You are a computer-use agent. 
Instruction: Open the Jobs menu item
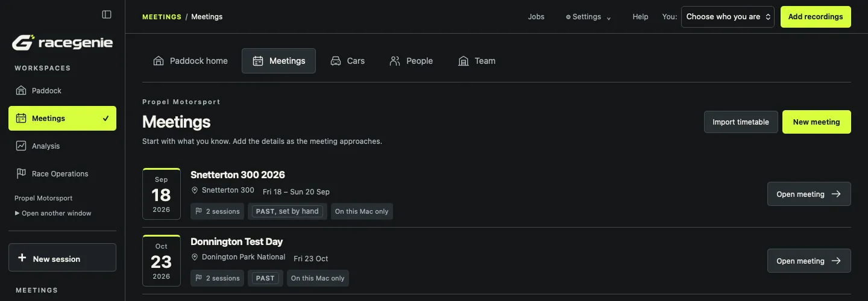(536, 17)
